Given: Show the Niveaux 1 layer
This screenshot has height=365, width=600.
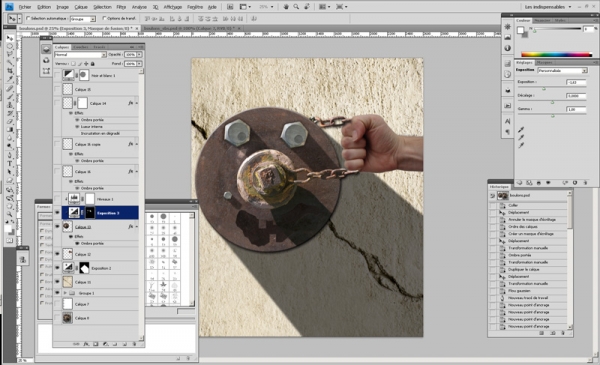Looking at the screenshot, I should [x=57, y=199].
